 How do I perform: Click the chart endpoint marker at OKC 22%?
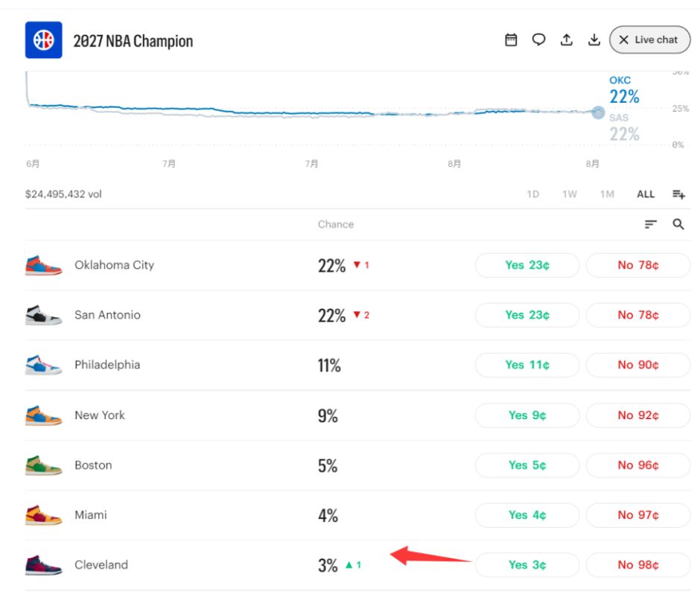click(x=598, y=112)
